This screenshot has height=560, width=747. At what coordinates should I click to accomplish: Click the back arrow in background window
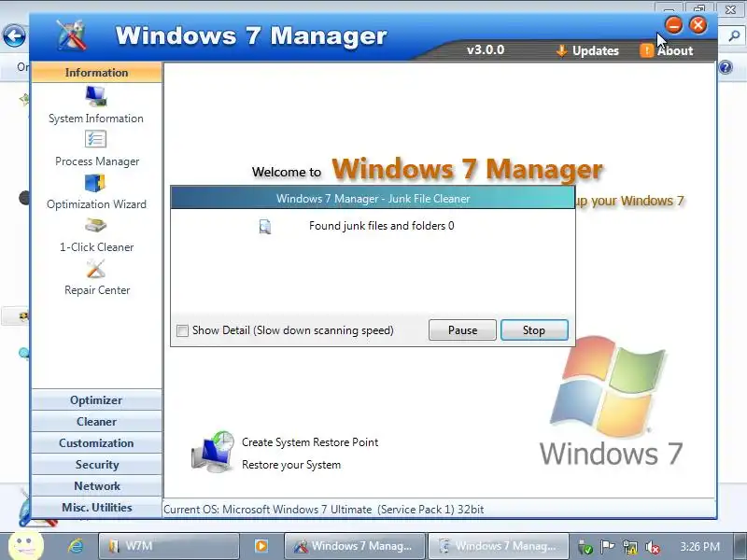tap(14, 35)
